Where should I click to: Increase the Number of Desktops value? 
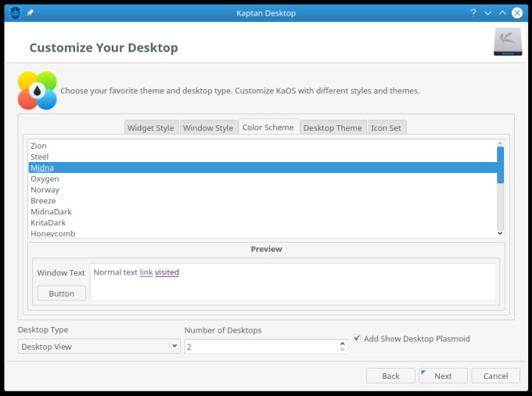coord(343,342)
